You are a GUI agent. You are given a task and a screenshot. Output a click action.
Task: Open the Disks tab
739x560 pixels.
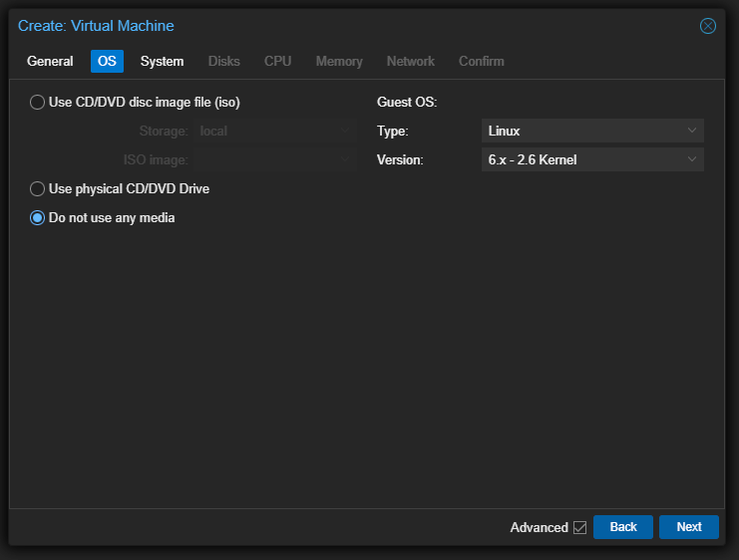[223, 61]
